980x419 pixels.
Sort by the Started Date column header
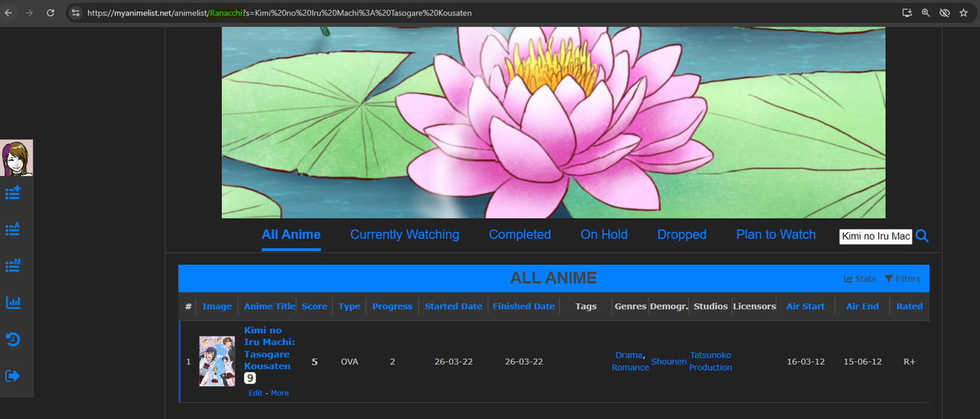[x=453, y=306]
